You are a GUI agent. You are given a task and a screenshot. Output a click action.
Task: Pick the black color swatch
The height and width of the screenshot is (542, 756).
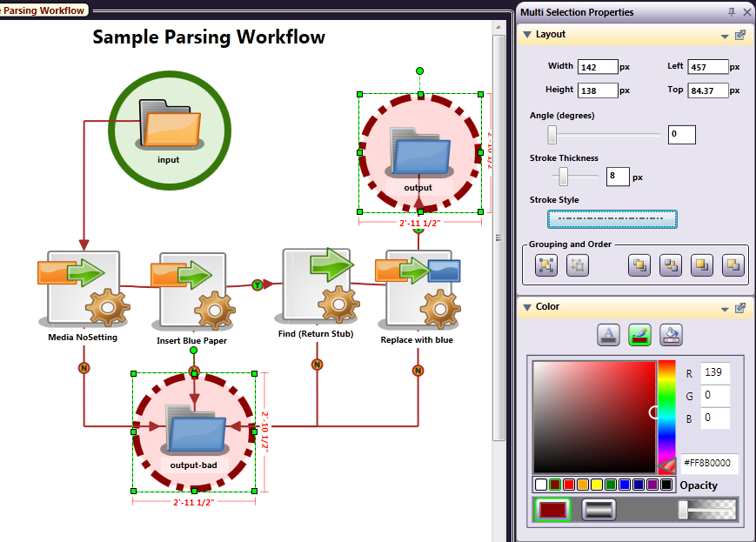666,485
